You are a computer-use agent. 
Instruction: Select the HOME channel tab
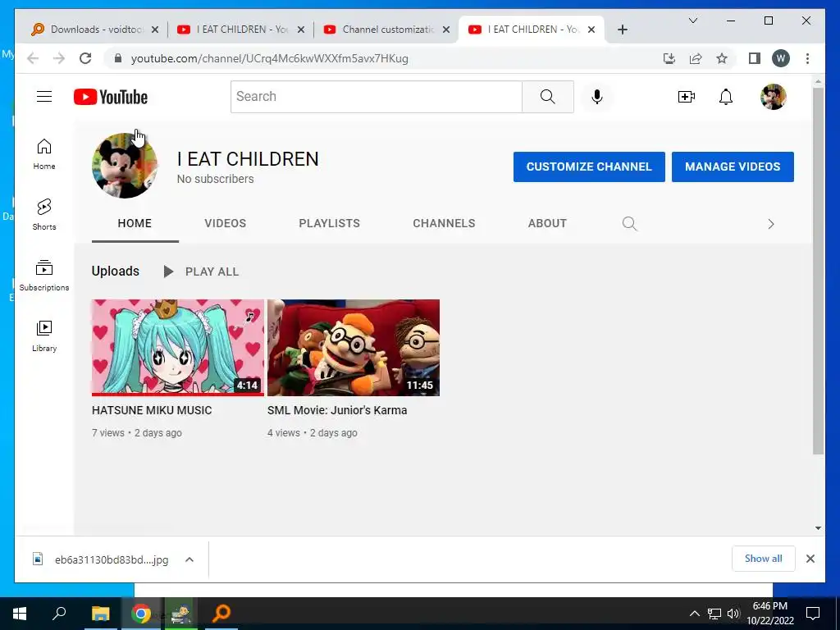tap(135, 223)
